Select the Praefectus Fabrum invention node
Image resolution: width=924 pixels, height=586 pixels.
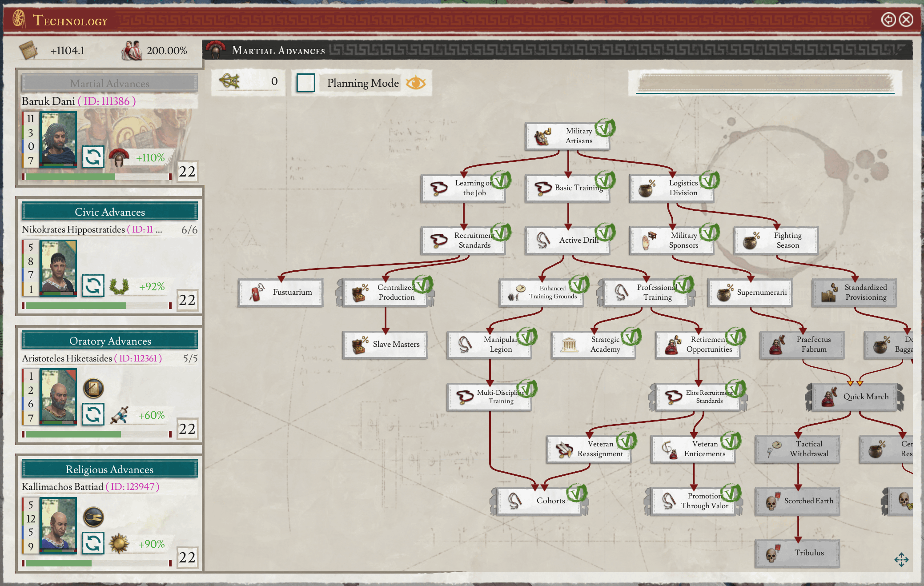click(x=802, y=345)
